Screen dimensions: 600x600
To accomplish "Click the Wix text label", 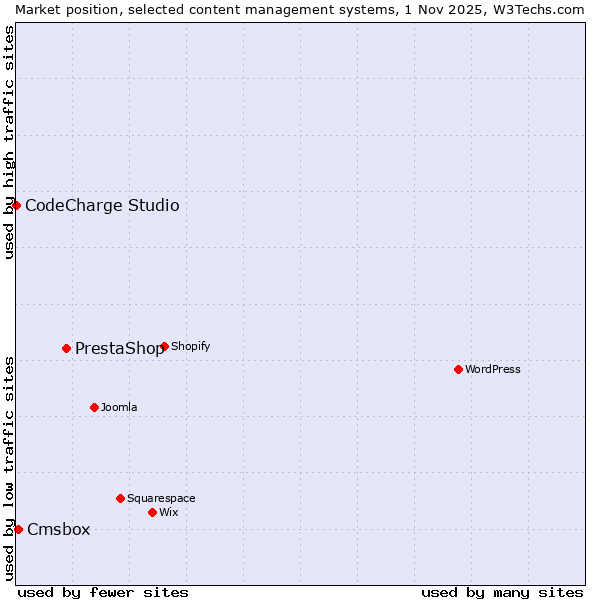I will tap(169, 513).
